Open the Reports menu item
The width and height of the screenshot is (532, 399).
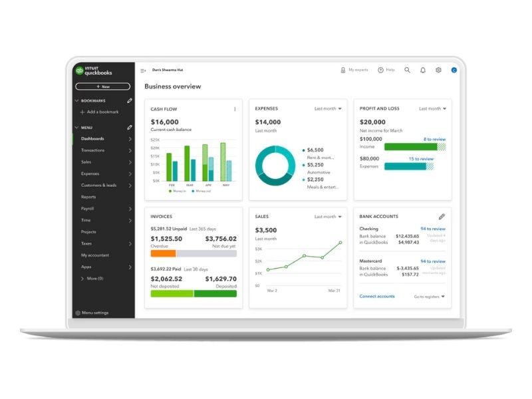coord(88,197)
